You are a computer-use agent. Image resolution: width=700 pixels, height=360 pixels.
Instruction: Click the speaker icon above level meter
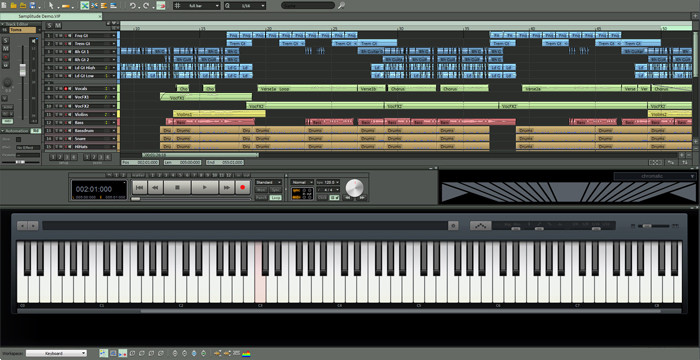click(33, 41)
